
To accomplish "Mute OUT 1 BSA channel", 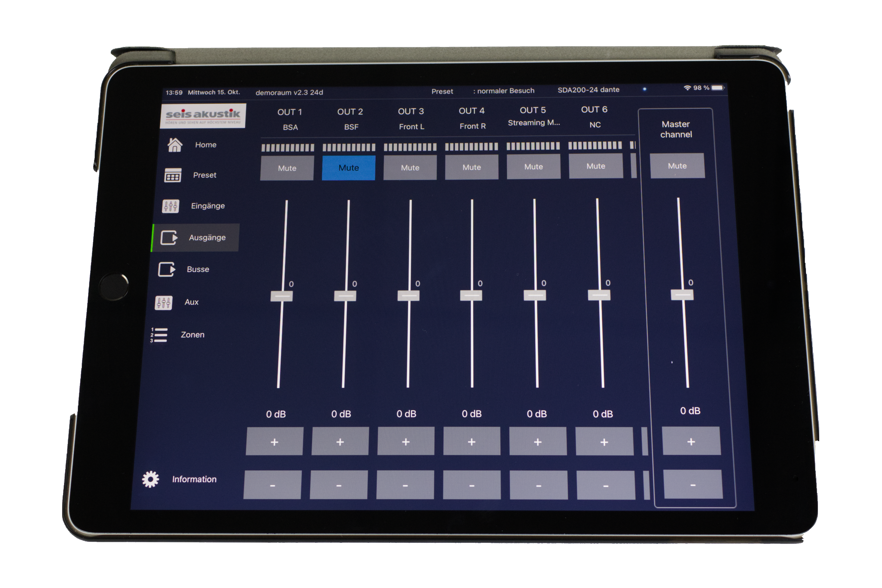I will click(287, 168).
